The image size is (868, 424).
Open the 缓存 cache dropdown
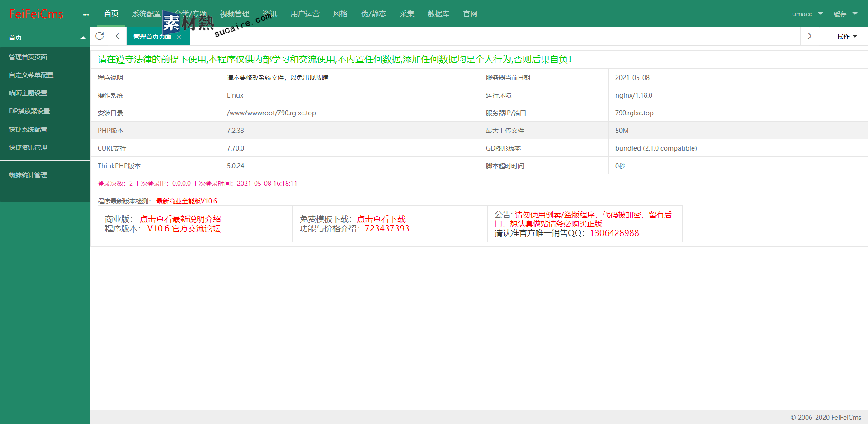pyautogui.click(x=845, y=14)
